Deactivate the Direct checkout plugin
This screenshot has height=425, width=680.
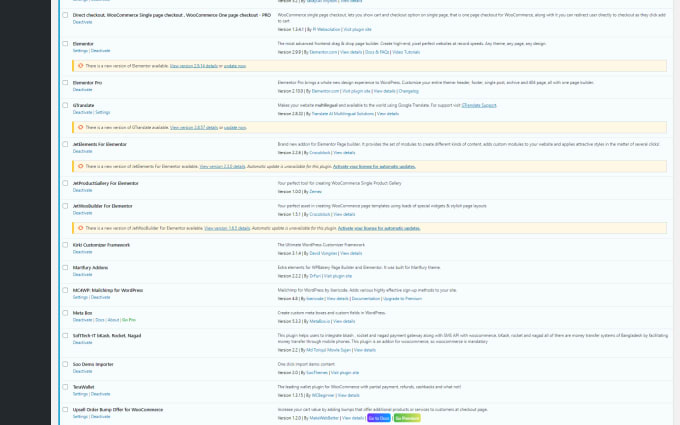pyautogui.click(x=82, y=22)
